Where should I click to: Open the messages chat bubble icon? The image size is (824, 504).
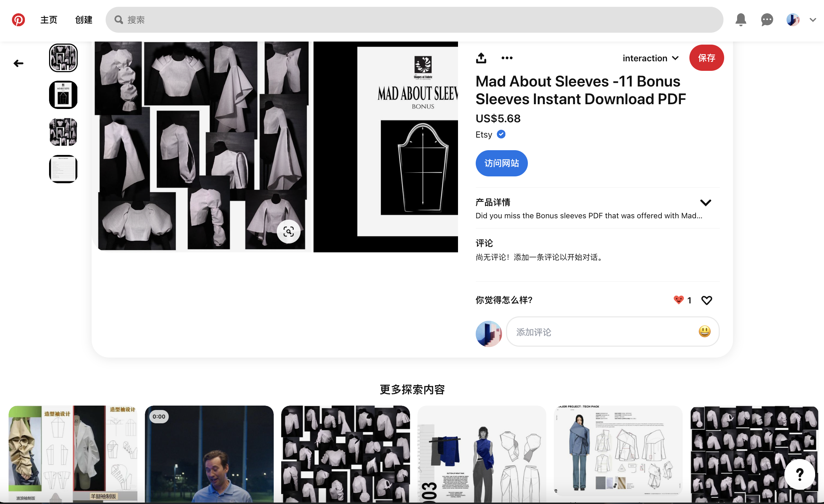tap(767, 20)
